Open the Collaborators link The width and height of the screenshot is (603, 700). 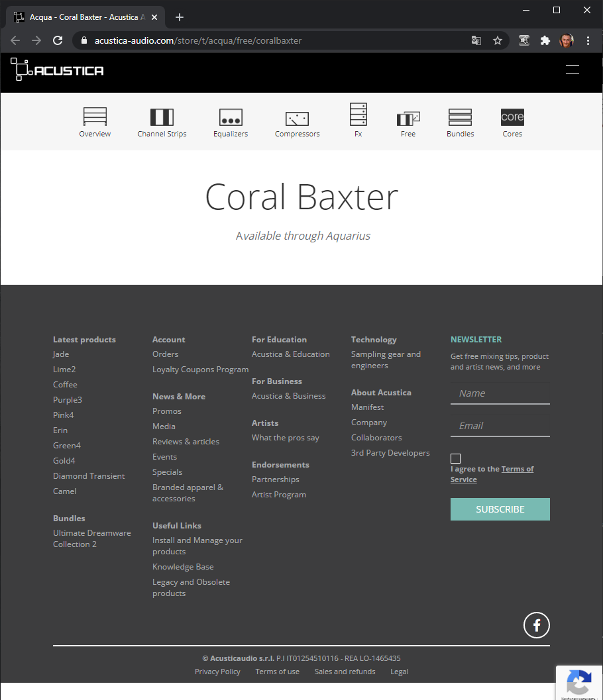click(376, 438)
